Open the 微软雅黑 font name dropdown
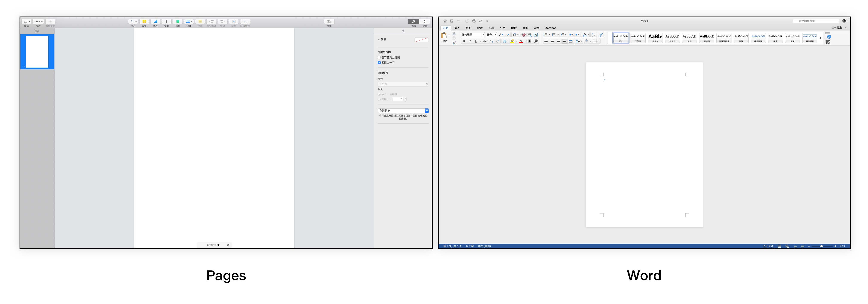Image resolution: width=868 pixels, height=304 pixels. pyautogui.click(x=483, y=35)
